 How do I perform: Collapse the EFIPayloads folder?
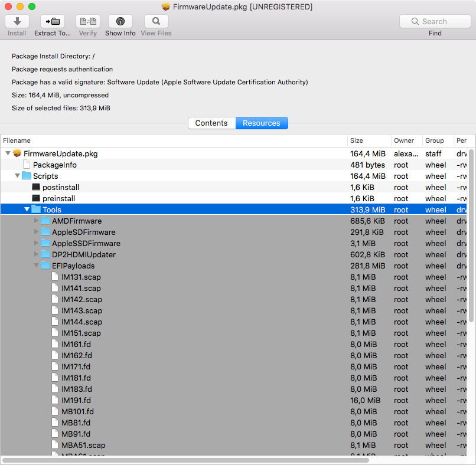pos(36,266)
